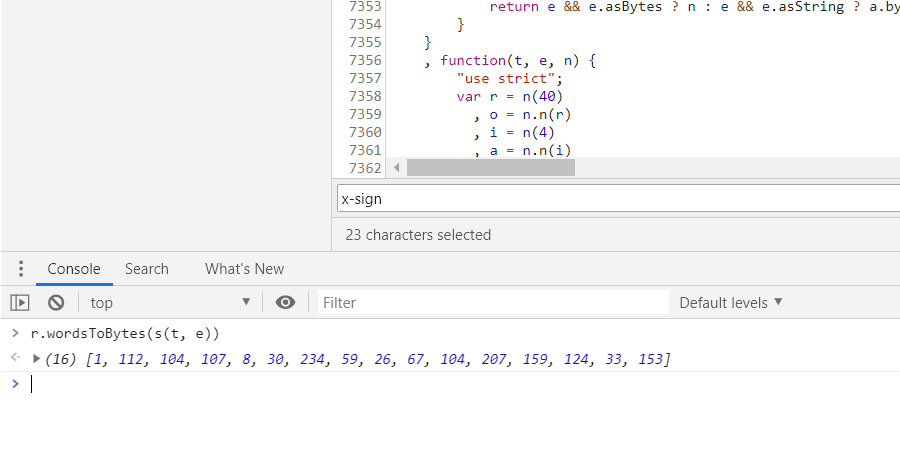Click line number 7355
This screenshot has width=900, height=464.
(365, 42)
